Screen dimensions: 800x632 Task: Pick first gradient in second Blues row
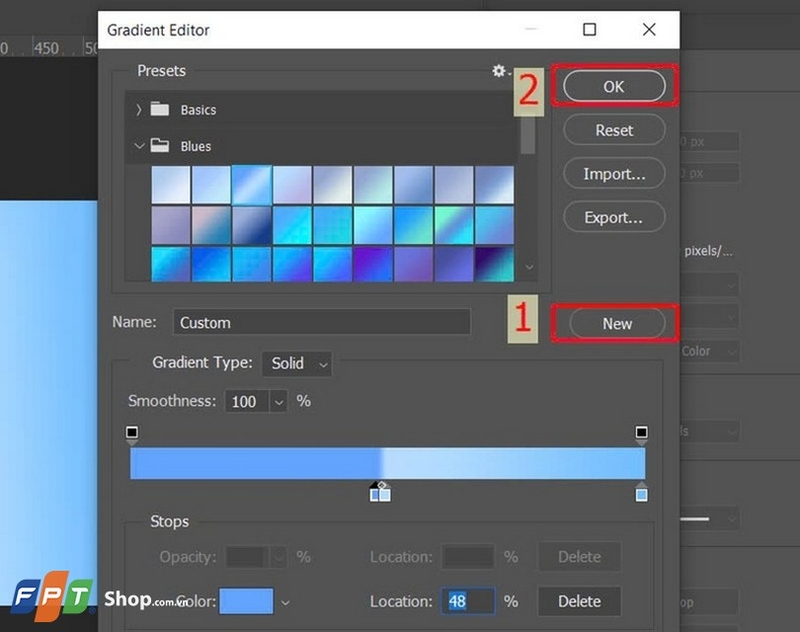pos(171,225)
